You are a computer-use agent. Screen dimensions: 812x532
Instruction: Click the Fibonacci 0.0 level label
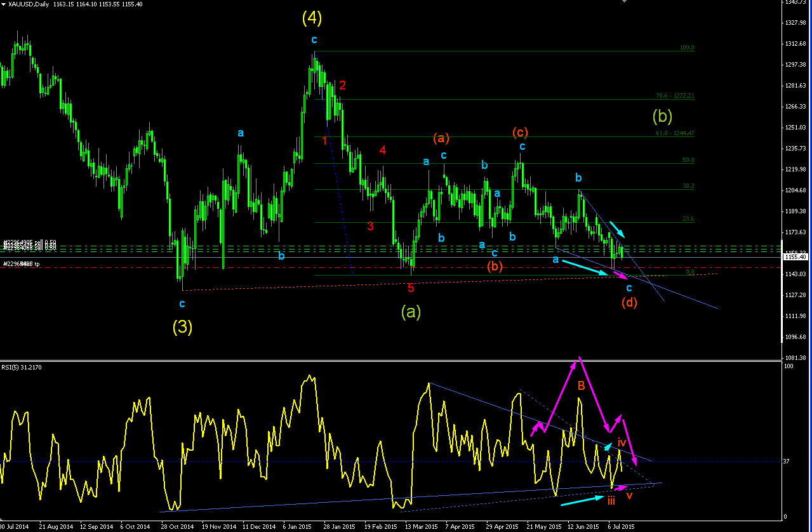pos(690,272)
